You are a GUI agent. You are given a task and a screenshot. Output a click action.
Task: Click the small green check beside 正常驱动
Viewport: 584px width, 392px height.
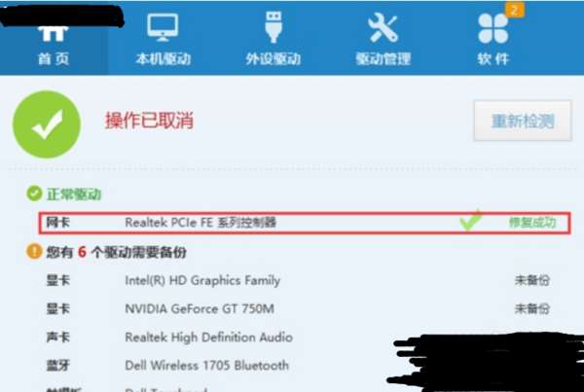click(34, 194)
